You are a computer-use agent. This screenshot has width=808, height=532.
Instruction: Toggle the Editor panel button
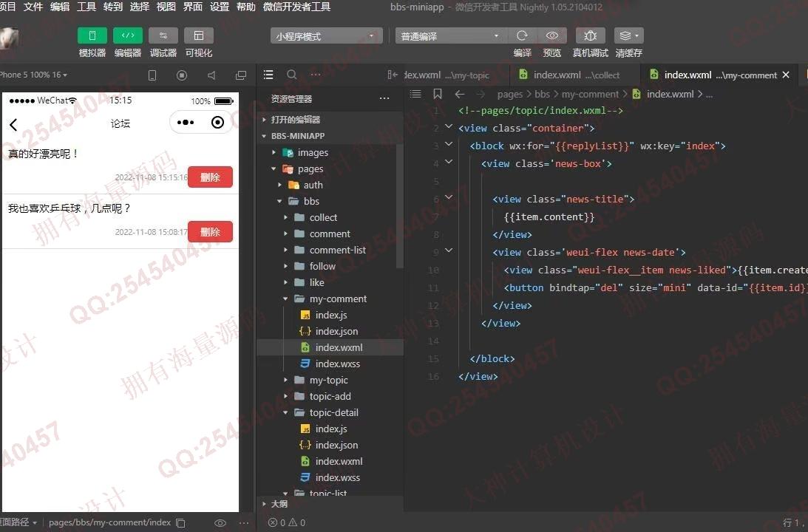[128, 35]
